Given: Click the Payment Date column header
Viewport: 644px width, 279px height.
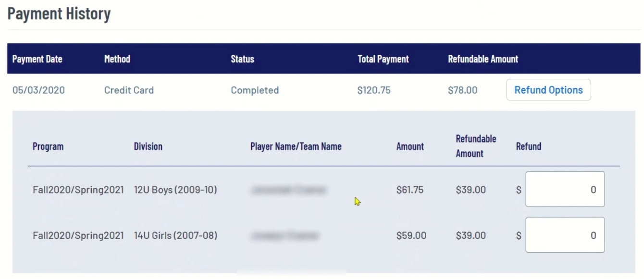Looking at the screenshot, I should pyautogui.click(x=37, y=59).
